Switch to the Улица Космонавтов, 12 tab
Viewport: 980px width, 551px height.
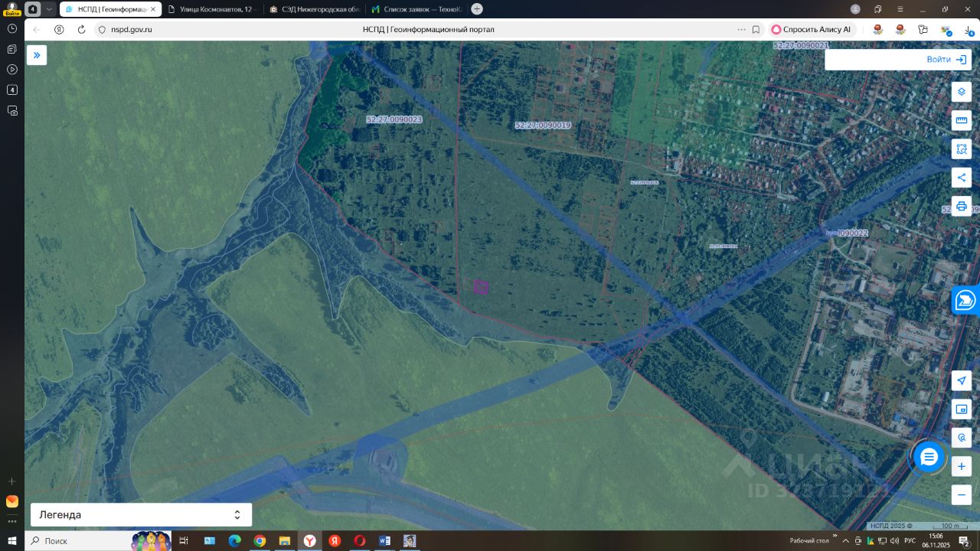coord(214,9)
